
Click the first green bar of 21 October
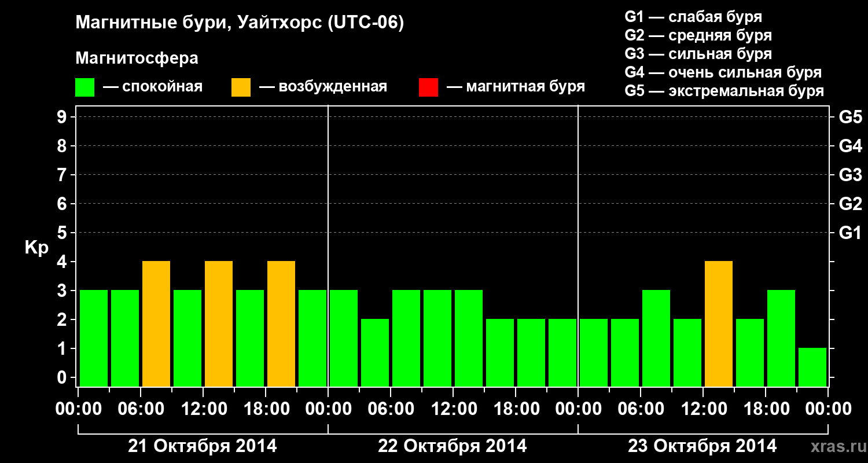(x=94, y=338)
